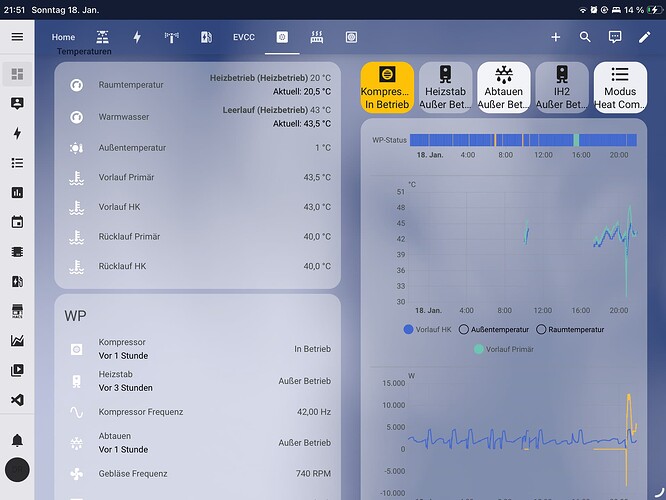Open the dashboard overview in the sidebar
This screenshot has height=500, width=666.
[17, 74]
